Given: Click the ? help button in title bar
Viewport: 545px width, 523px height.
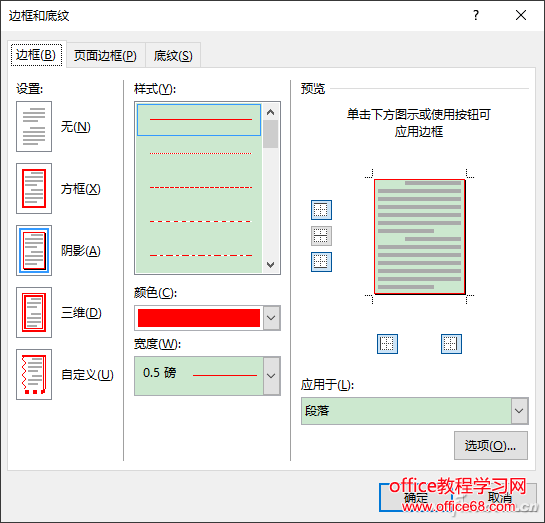Looking at the screenshot, I should click(x=475, y=15).
